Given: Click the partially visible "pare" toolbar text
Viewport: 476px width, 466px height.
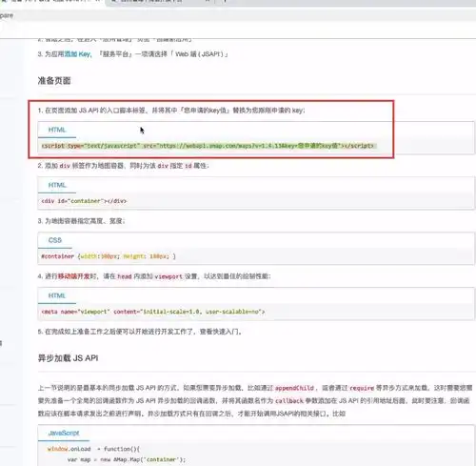Looking at the screenshot, I should pyautogui.click(x=7, y=15).
